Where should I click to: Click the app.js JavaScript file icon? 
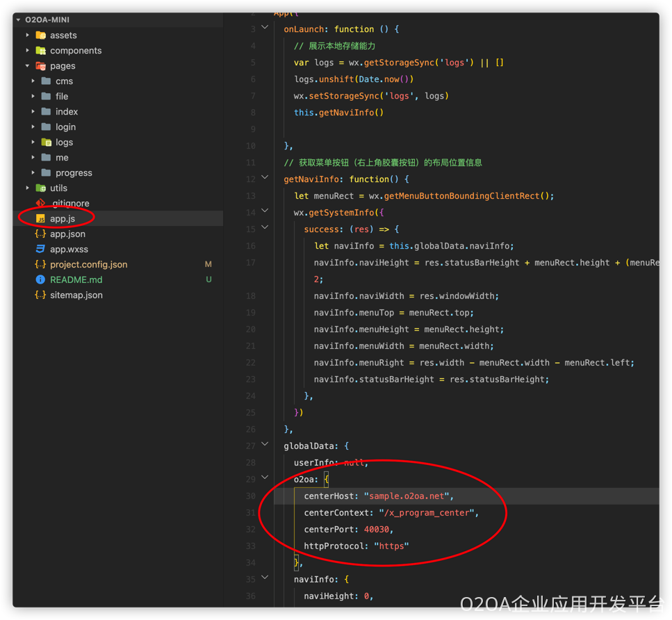40,218
